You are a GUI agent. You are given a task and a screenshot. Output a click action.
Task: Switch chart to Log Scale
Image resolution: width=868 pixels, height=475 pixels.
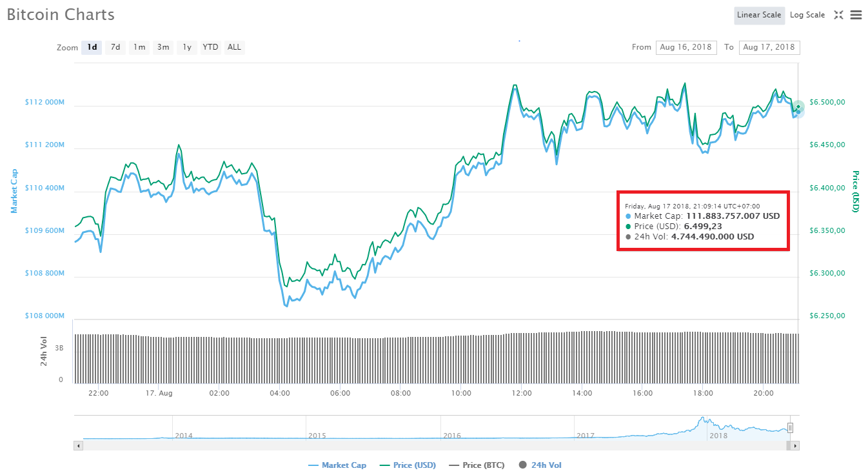(x=807, y=14)
